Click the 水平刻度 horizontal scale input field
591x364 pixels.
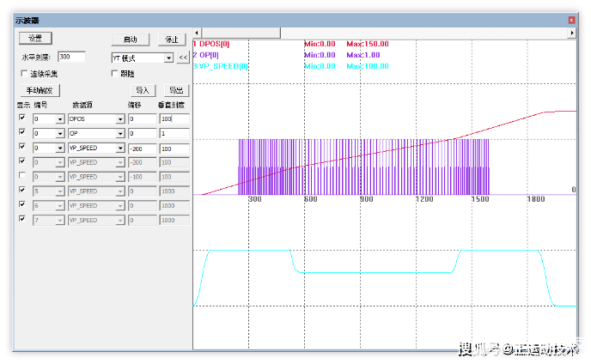click(70, 58)
